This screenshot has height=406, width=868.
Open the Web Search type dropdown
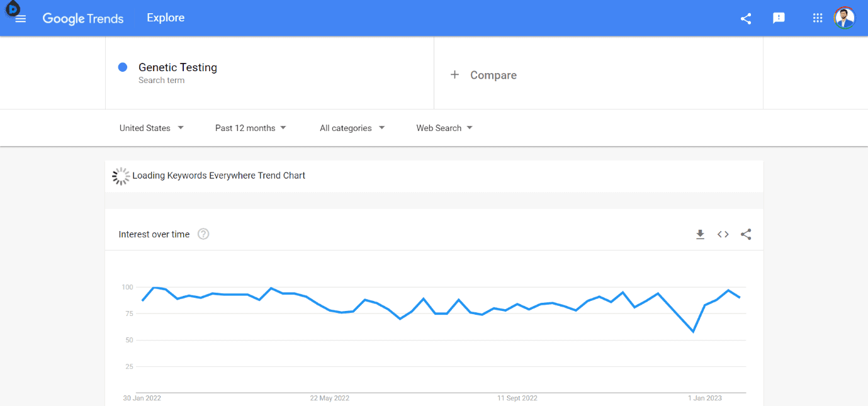444,128
